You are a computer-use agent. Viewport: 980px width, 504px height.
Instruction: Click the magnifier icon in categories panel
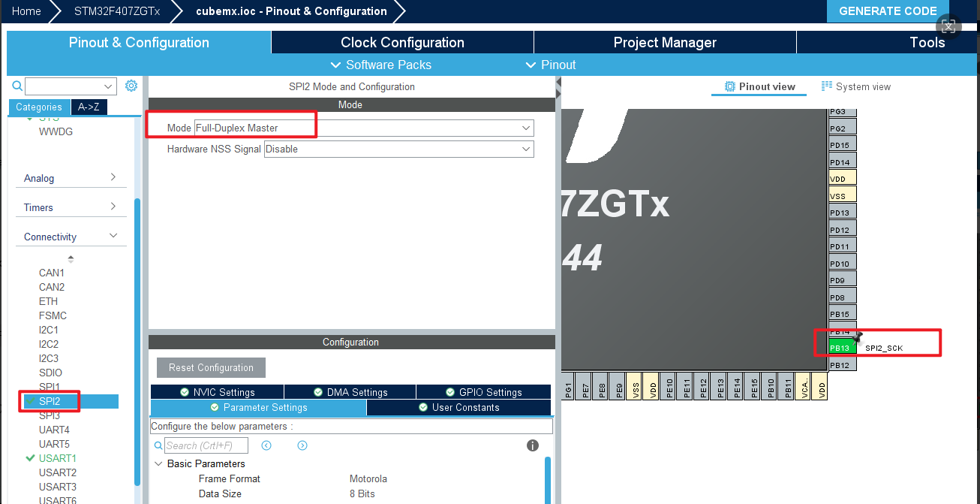click(17, 86)
